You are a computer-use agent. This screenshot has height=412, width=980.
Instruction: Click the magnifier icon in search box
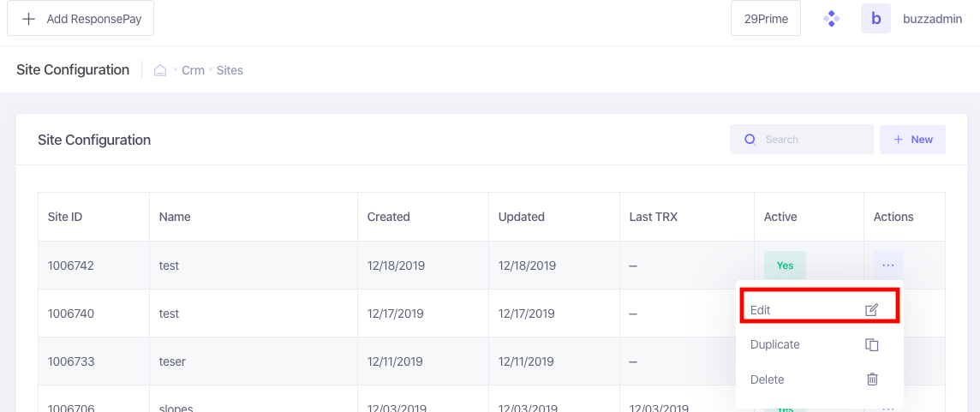(x=750, y=140)
